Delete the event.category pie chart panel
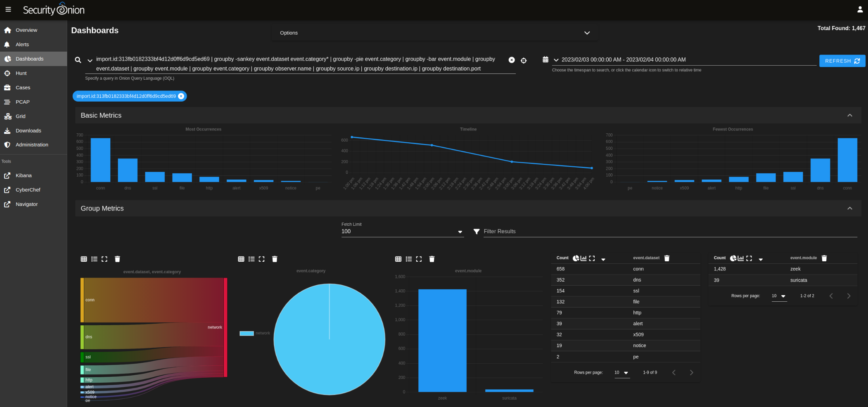 pyautogui.click(x=275, y=259)
